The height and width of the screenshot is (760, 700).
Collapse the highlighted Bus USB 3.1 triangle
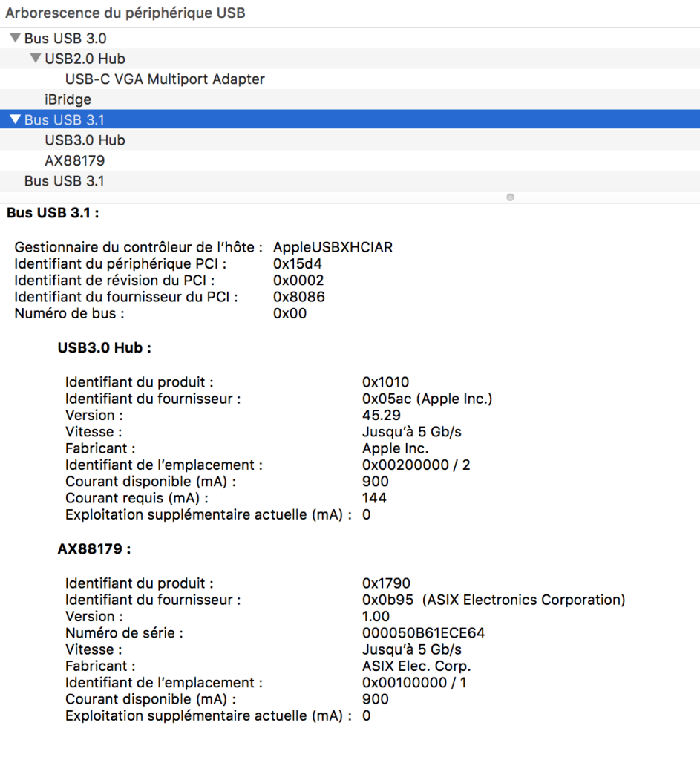pyautogui.click(x=15, y=119)
